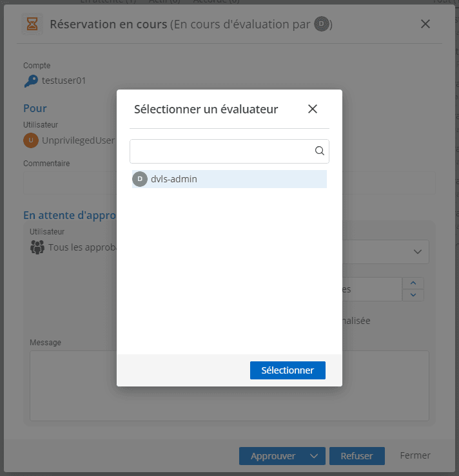Select dvls-admin from the evaluator list
The image size is (459, 476).
tap(229, 179)
